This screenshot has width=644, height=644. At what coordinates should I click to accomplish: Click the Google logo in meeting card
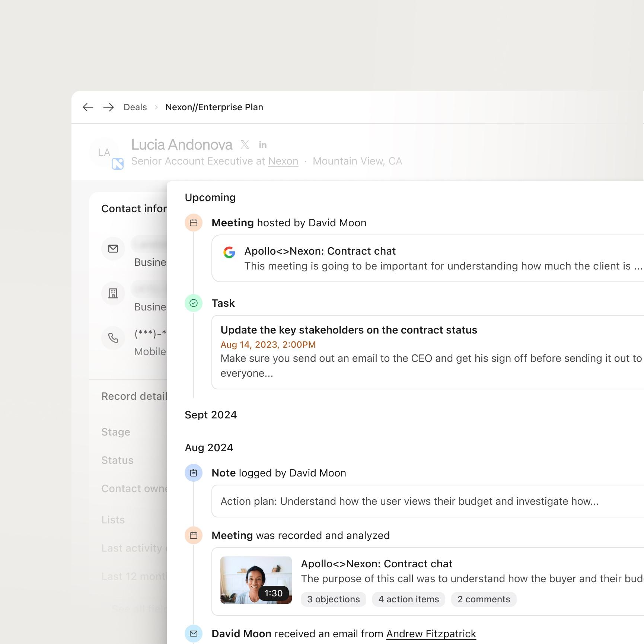(229, 252)
